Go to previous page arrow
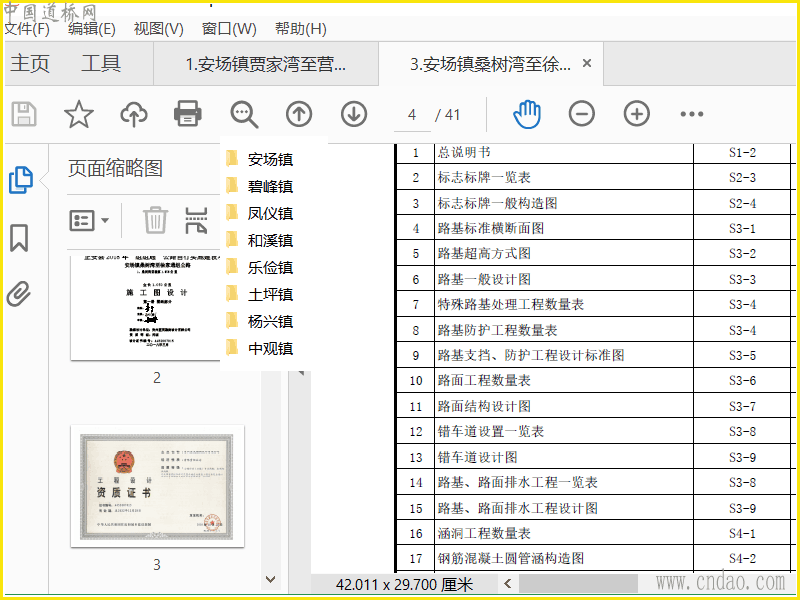The width and height of the screenshot is (800, 600). [299, 114]
